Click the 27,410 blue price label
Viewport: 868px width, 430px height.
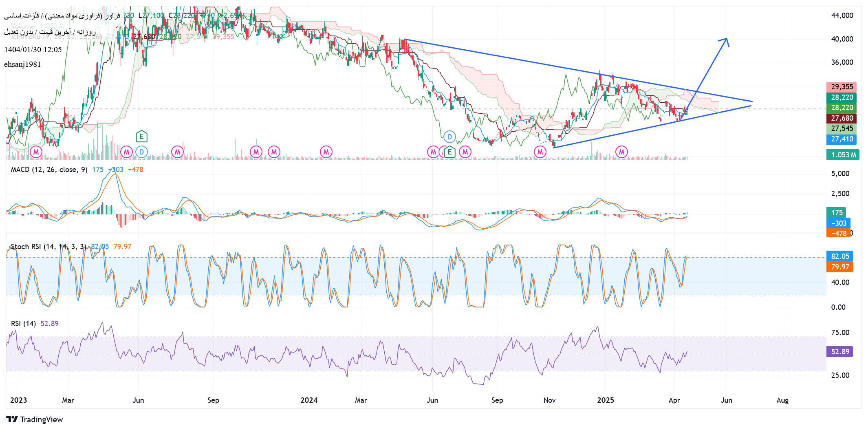pyautogui.click(x=842, y=139)
